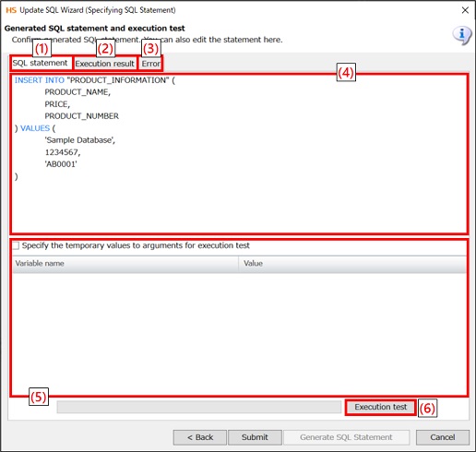Enable temporary values for execution test checkbox
Screen dimensions: 476x452
16,245
